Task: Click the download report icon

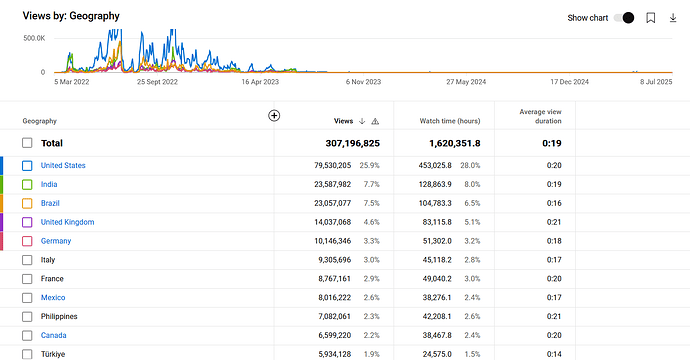Action: (673, 18)
